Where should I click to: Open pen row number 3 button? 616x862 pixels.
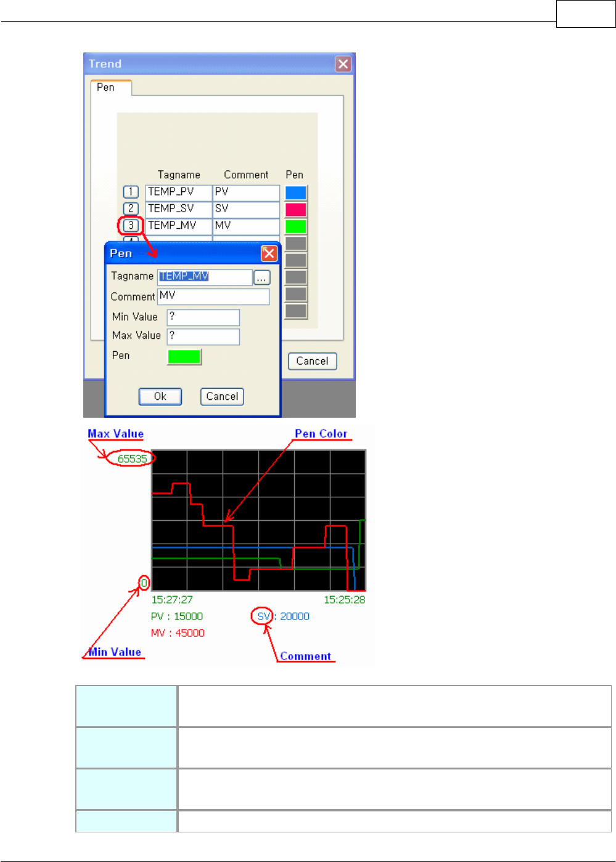(x=131, y=225)
